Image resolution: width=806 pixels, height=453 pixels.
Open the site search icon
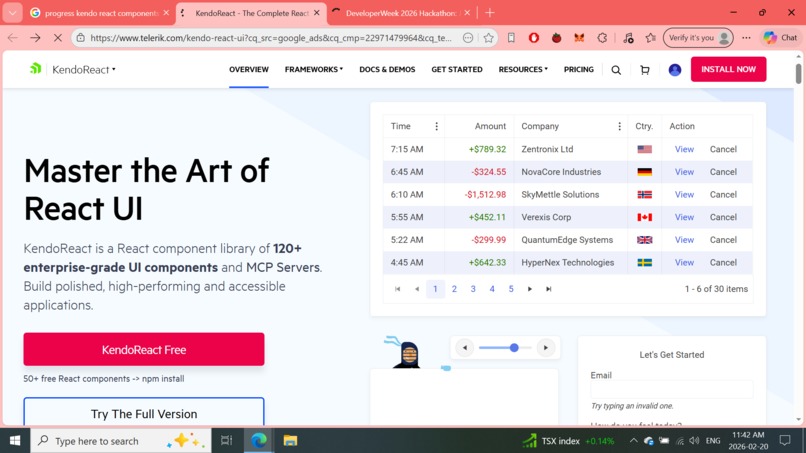(x=616, y=70)
